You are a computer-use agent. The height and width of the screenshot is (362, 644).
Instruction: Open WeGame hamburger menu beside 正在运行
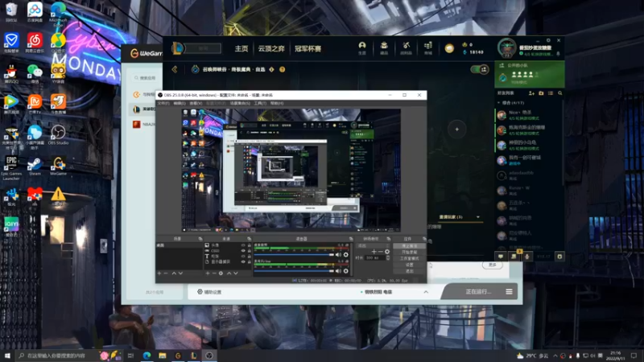tap(509, 292)
